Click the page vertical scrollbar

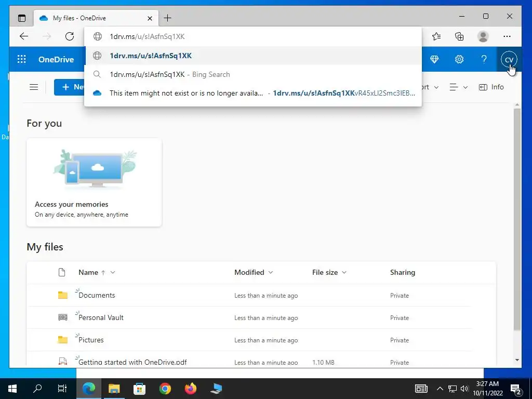point(517,219)
